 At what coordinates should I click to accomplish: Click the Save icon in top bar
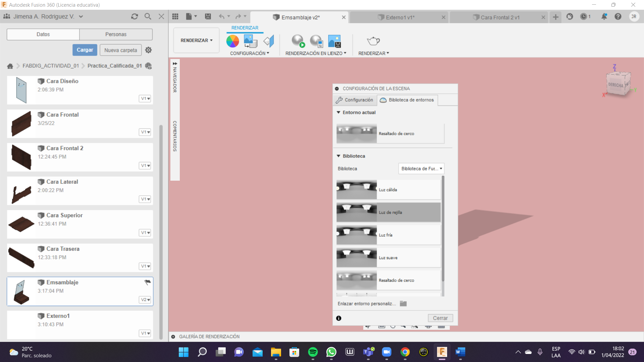pyautogui.click(x=208, y=16)
